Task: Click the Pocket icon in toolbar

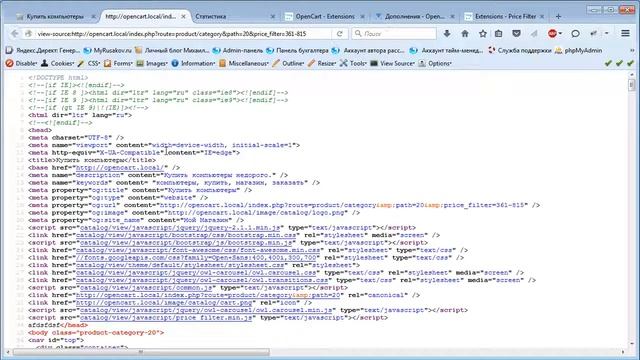Action: click(516, 33)
